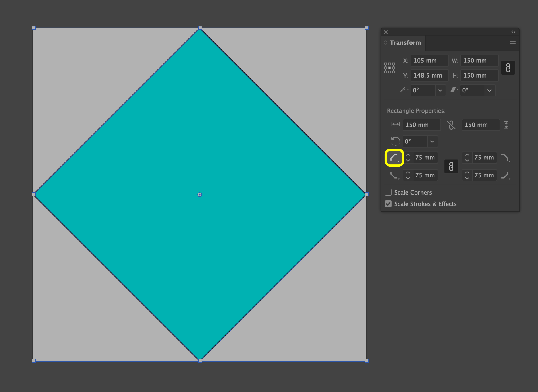
Task: Select the Transform panel tab
Action: click(x=405, y=43)
